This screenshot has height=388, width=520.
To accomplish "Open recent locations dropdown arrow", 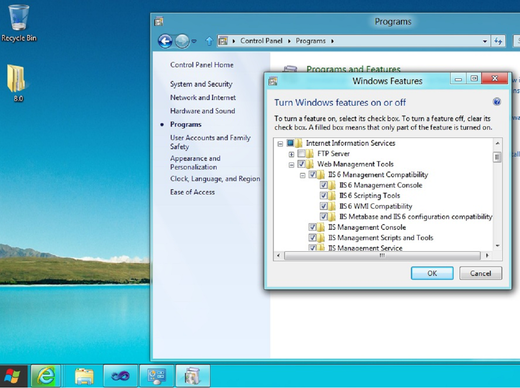I will (x=194, y=41).
